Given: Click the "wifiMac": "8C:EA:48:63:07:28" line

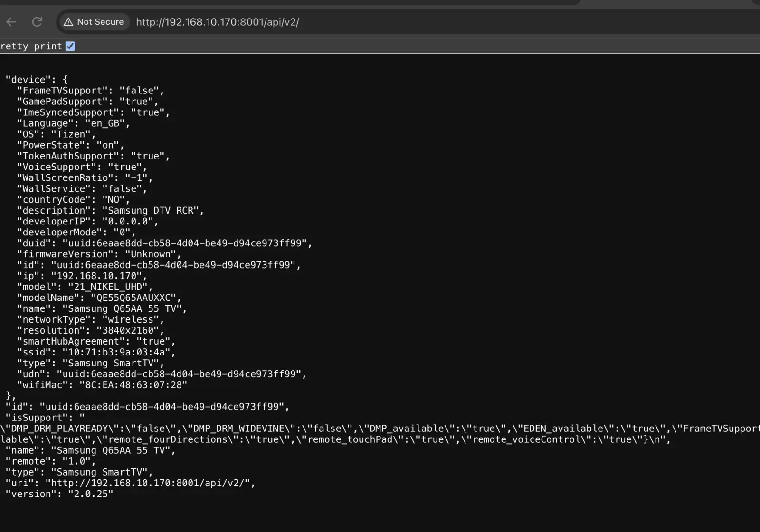Looking at the screenshot, I should point(102,385).
